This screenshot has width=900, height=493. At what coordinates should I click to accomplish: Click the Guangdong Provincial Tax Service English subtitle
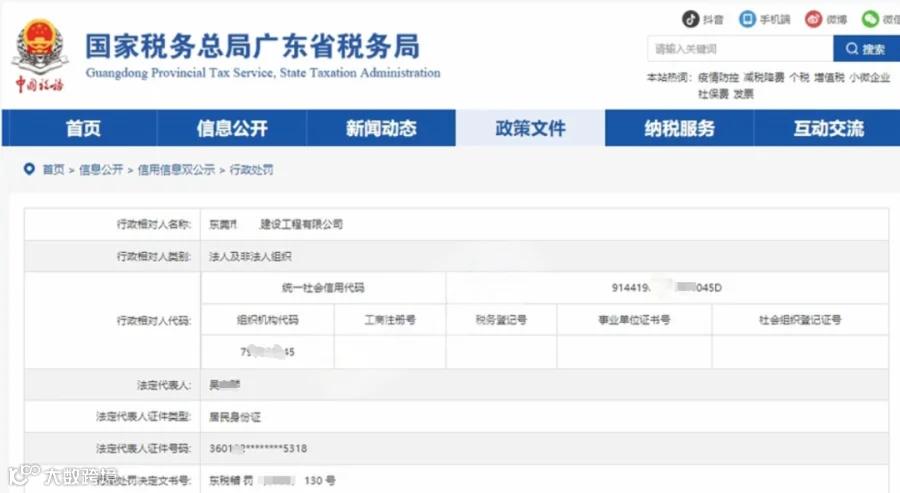pos(263,73)
